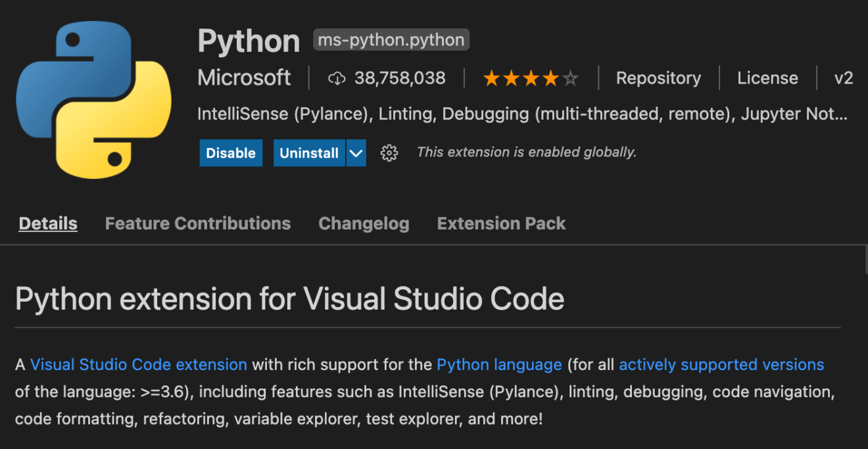
Task: Open the License link
Action: (x=767, y=78)
